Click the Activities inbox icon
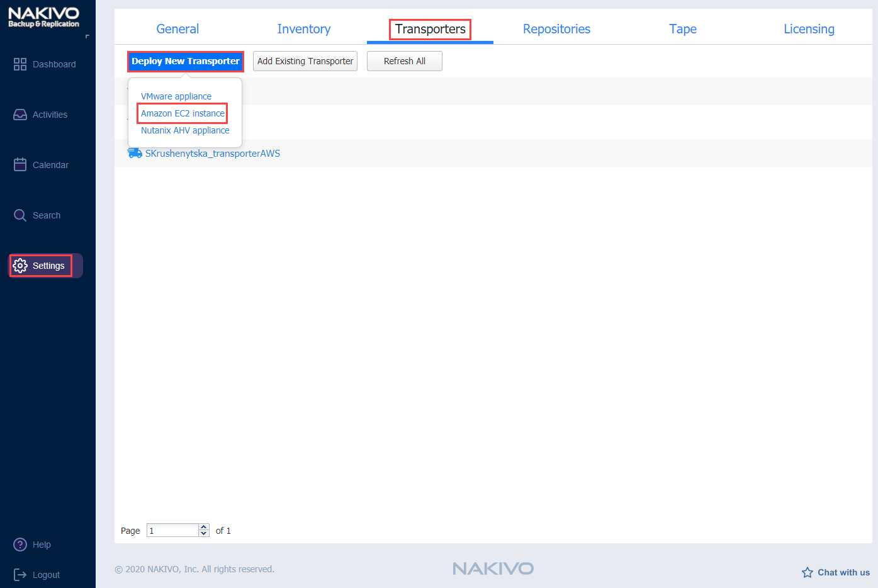The width and height of the screenshot is (878, 588). click(20, 115)
